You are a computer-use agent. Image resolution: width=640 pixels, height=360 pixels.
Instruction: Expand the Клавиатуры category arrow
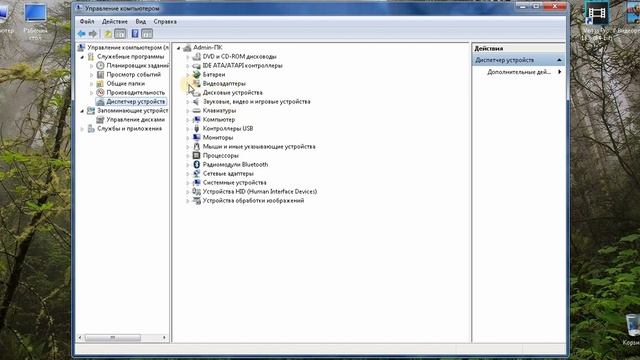(188, 111)
